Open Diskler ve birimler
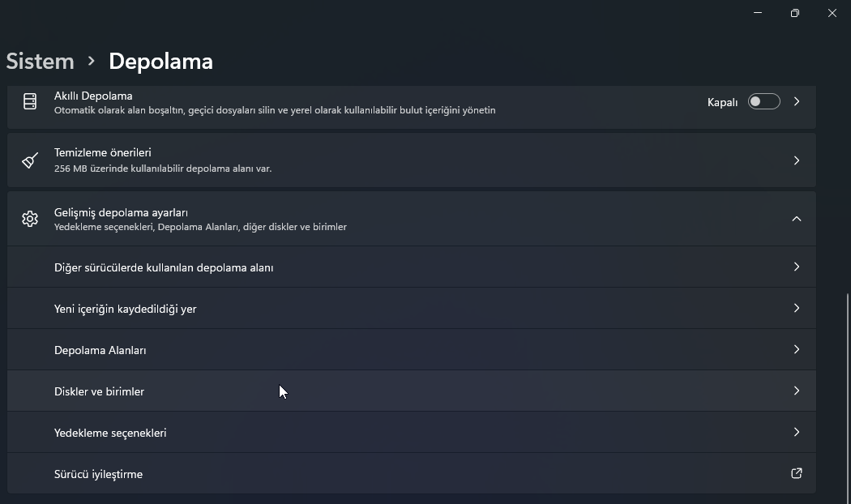Viewport: 851px width, 504px height. pyautogui.click(x=99, y=391)
